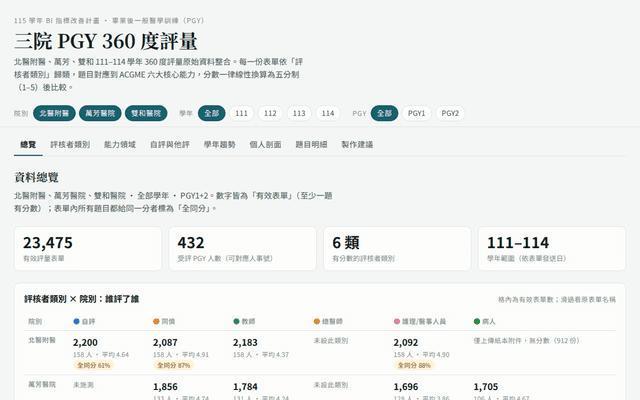Filter by PGY2 only
This screenshot has width=640, height=400.
pos(450,113)
